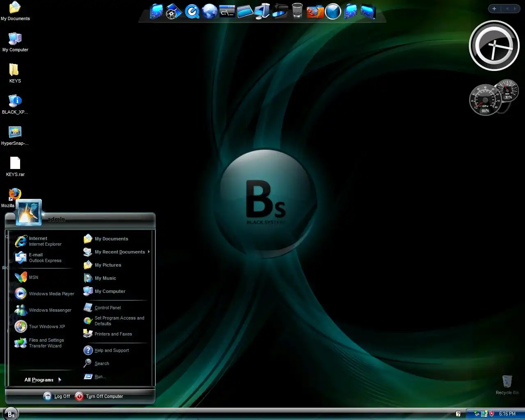Screen dimensions: 525x420
Task: Click the help question mark taskbar icon
Action: pos(458,414)
